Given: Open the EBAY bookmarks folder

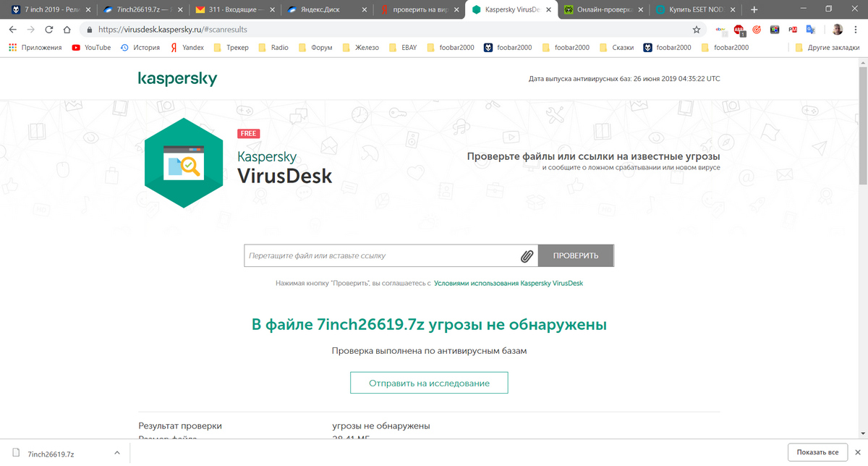Looking at the screenshot, I should pos(403,47).
